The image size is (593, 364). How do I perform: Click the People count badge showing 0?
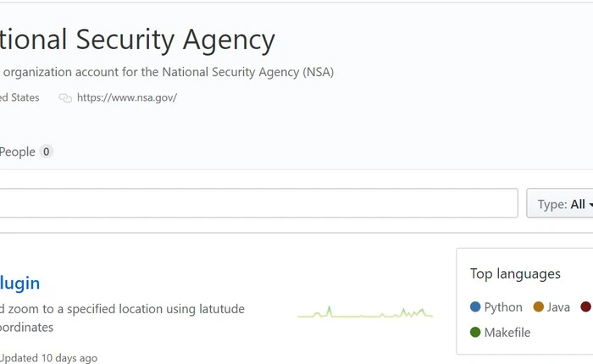click(x=47, y=152)
